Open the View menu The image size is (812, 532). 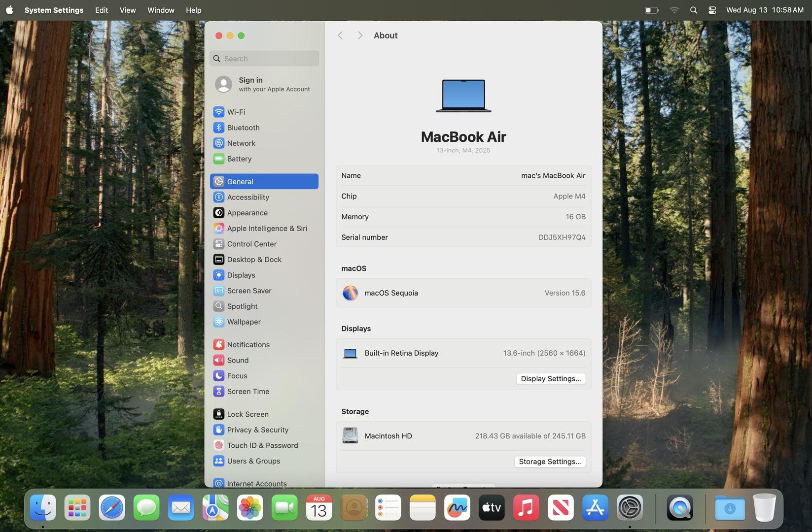[x=128, y=10]
